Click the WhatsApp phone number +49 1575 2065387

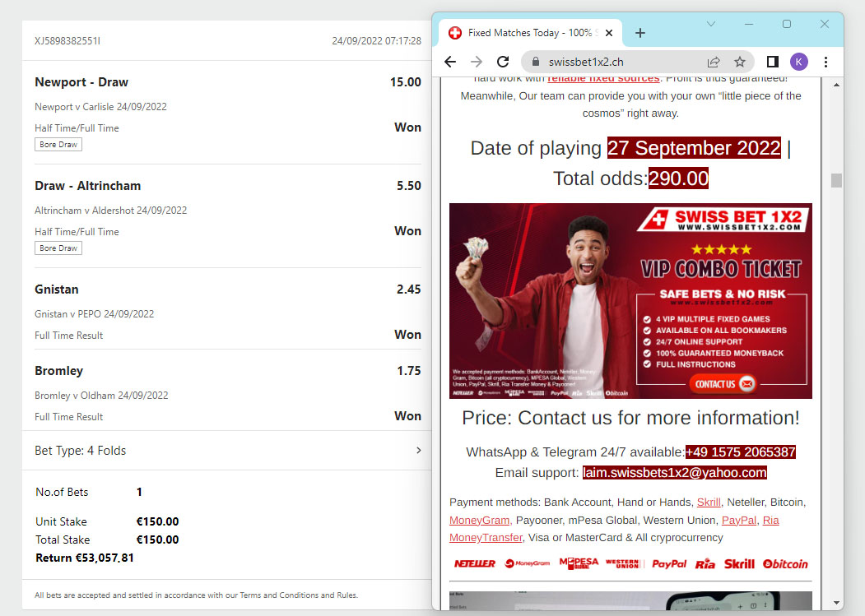point(741,452)
